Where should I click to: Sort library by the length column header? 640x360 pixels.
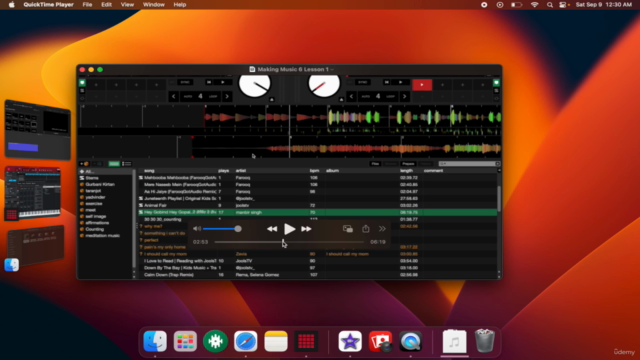pos(406,171)
